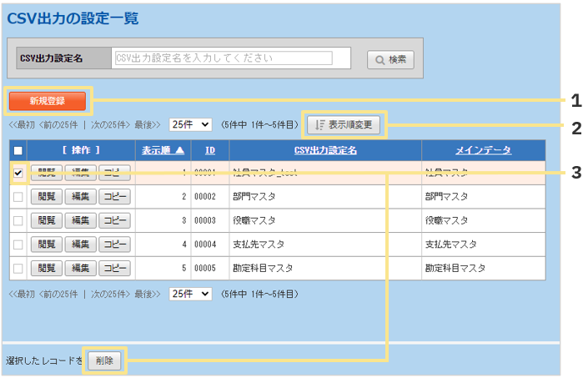The width and height of the screenshot is (588, 378).
Task: Uncheck the checkbox for row 00001
Action: click(18, 173)
